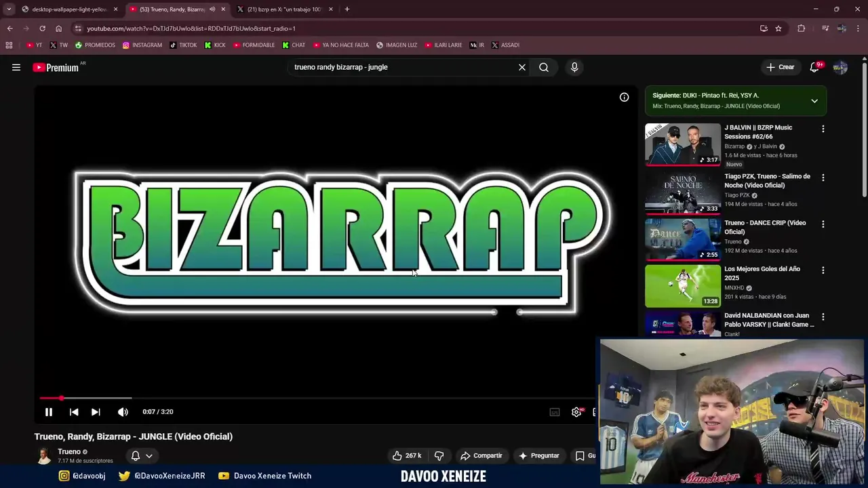
Task: Clear the YouTube search box text
Action: tap(522, 67)
